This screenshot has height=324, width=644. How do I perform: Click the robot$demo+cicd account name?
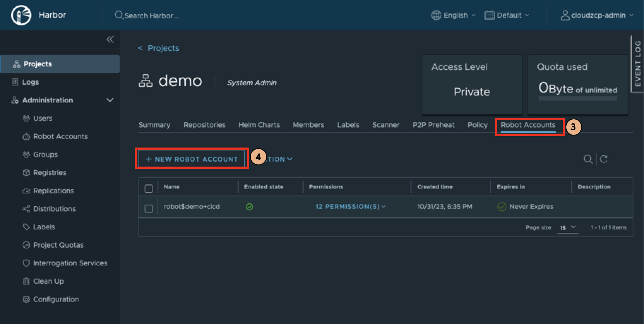(191, 206)
